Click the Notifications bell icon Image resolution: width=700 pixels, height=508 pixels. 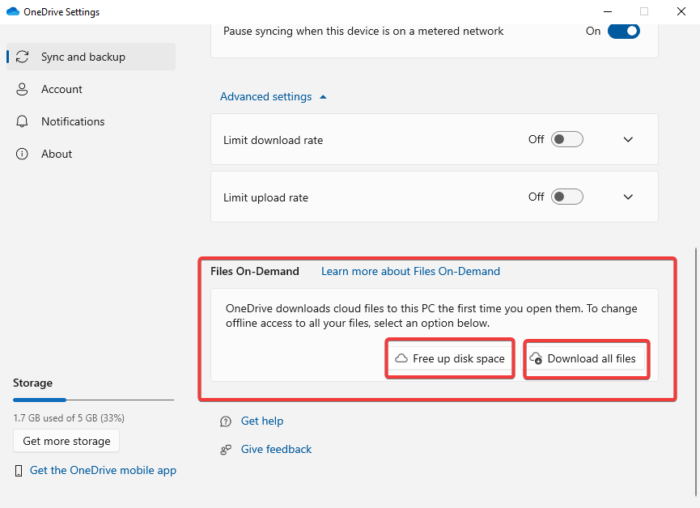click(22, 121)
